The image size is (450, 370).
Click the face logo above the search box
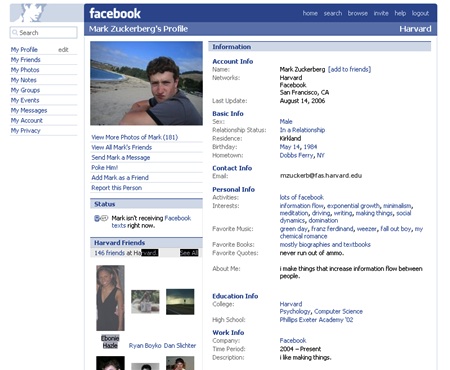pos(33,13)
